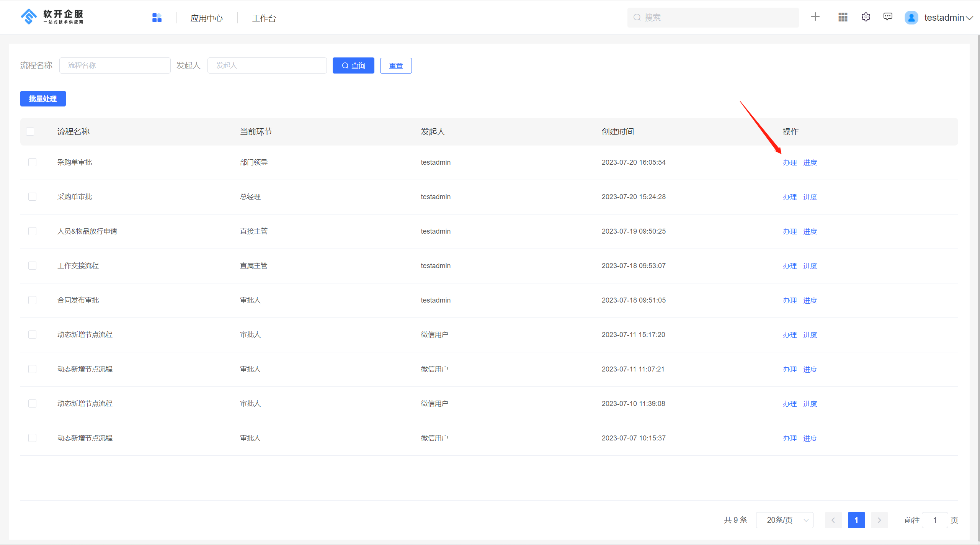Open the blue dashboard grid icon
The image size is (980, 545).
[157, 18]
